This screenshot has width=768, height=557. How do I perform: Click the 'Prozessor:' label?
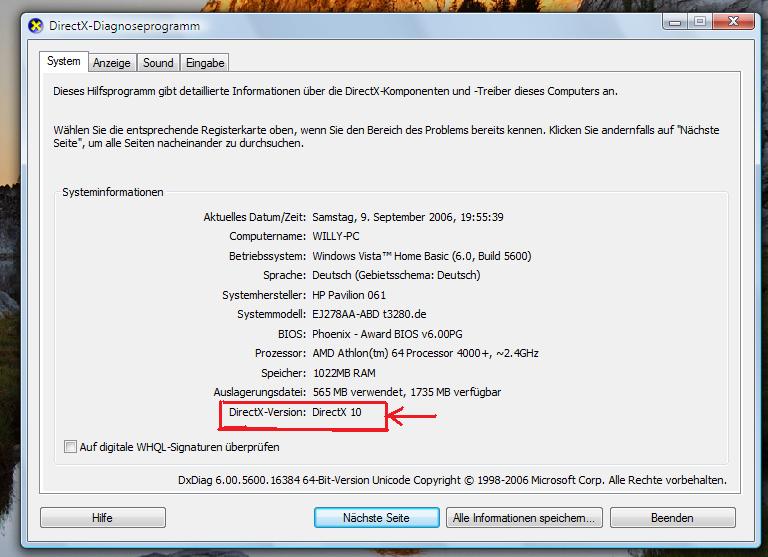click(x=281, y=353)
